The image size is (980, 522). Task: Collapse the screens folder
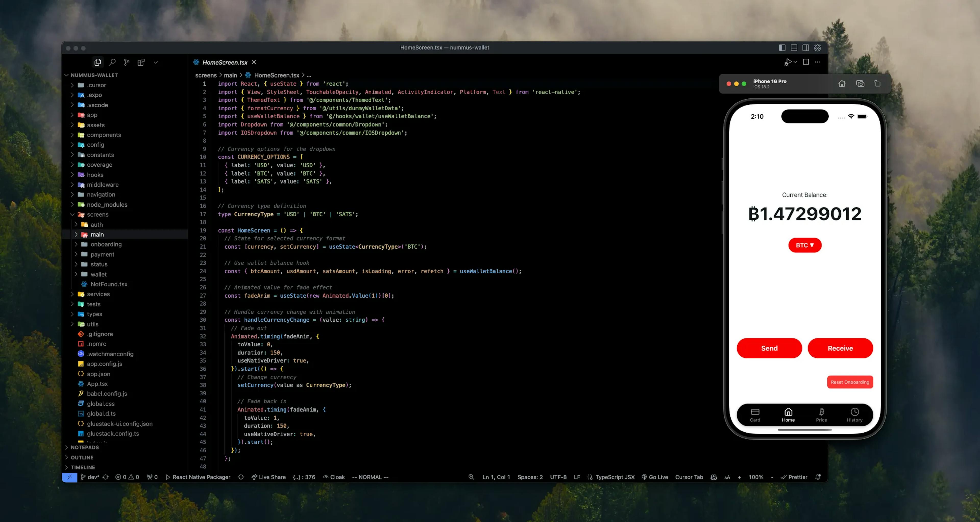97,214
